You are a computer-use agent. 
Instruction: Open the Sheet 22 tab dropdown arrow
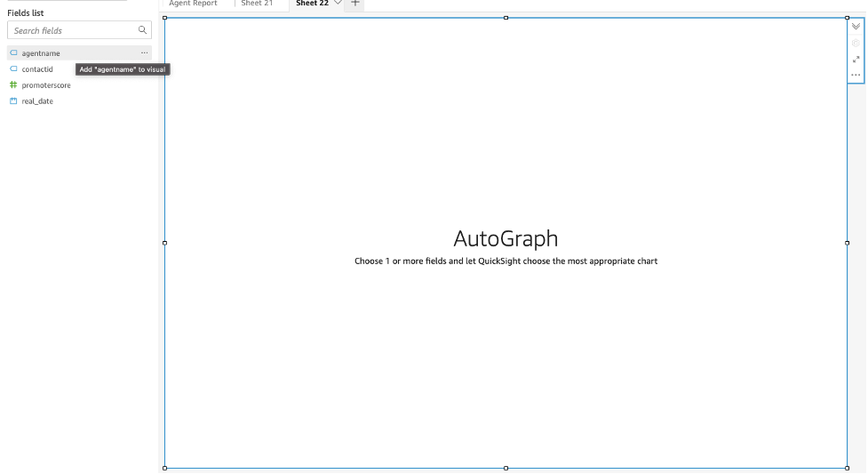coord(337,3)
